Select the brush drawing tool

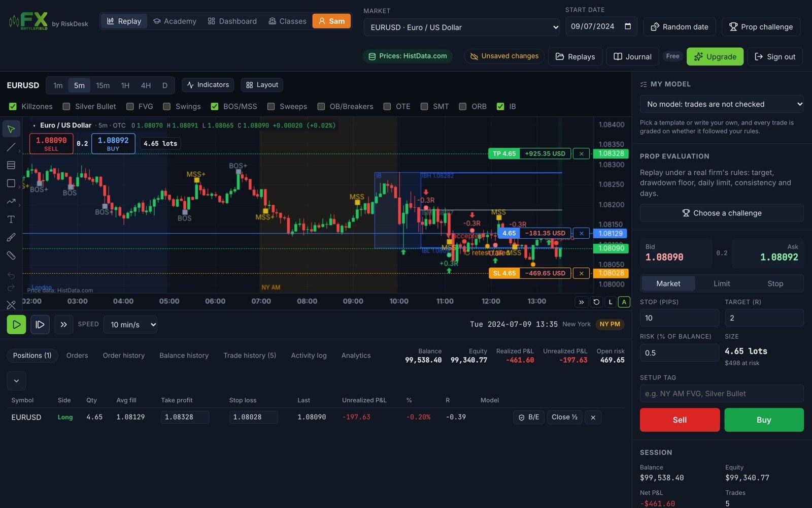click(11, 237)
